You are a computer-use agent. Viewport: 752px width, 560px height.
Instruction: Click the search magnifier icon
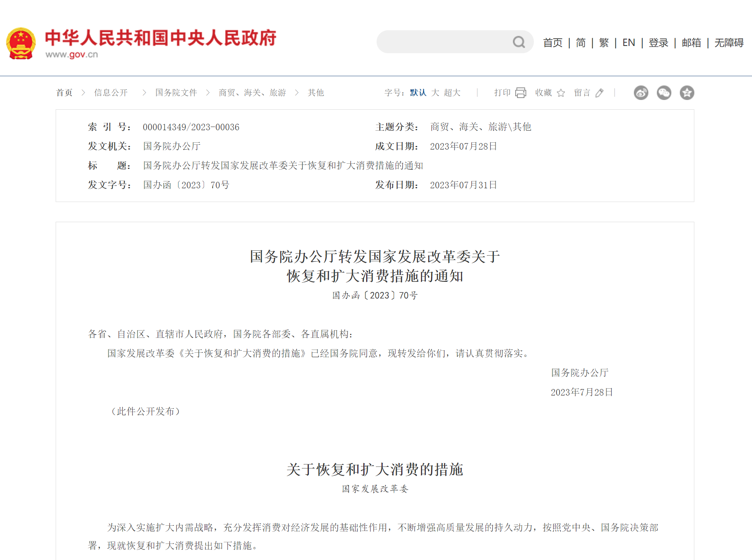pos(519,42)
